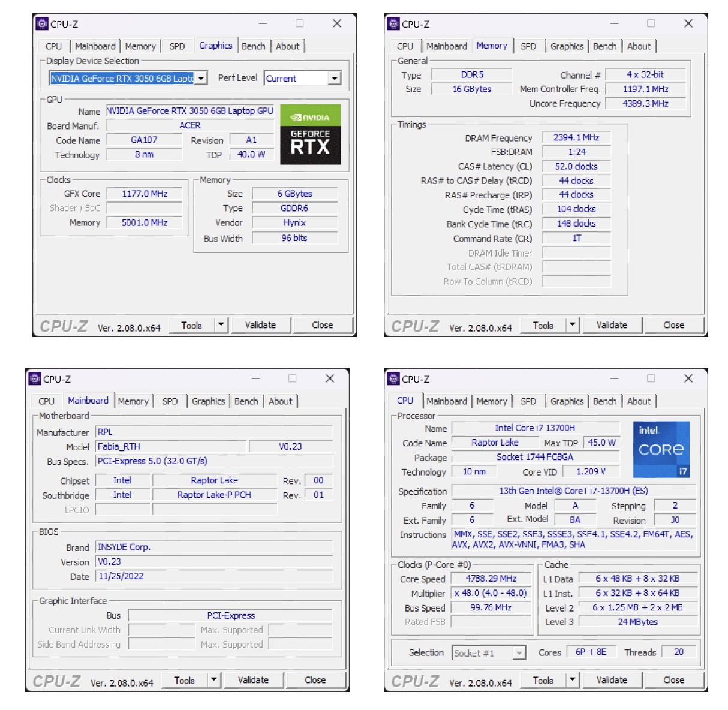Click Close button in CPU window
Screen dimensions: 728x710
pos(673,680)
